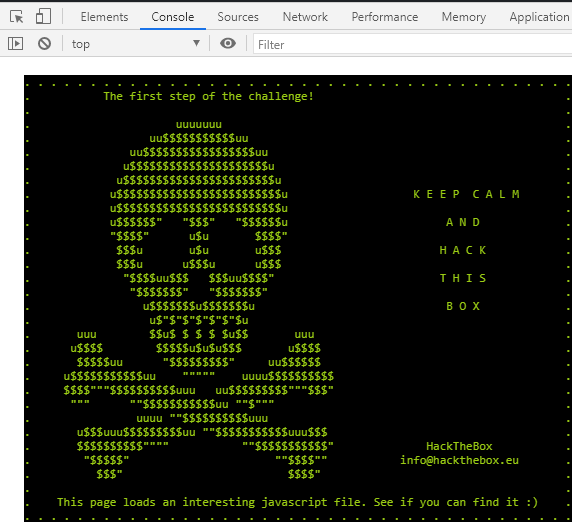
Task: Focus the console Filter field
Action: [413, 45]
